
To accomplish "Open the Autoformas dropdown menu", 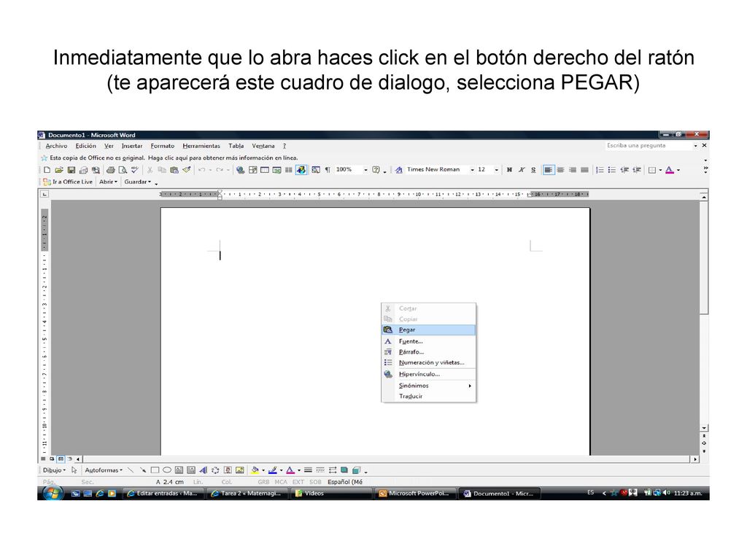I will tap(104, 470).
